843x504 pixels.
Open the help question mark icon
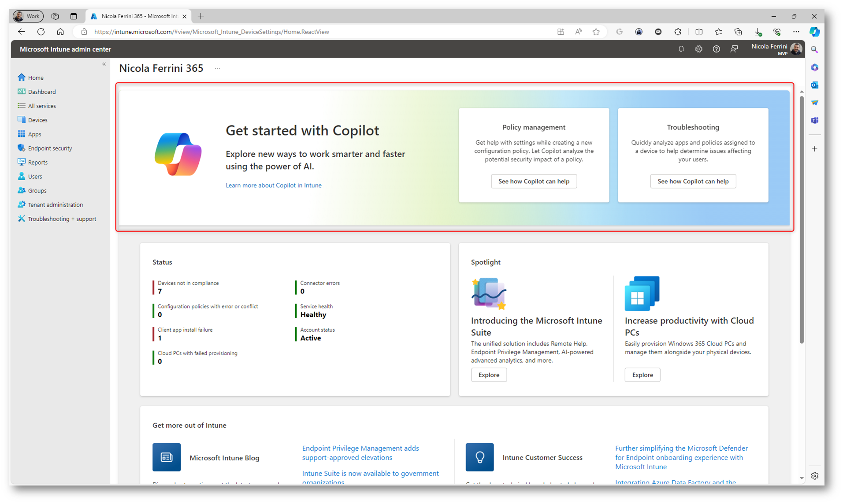(x=716, y=49)
